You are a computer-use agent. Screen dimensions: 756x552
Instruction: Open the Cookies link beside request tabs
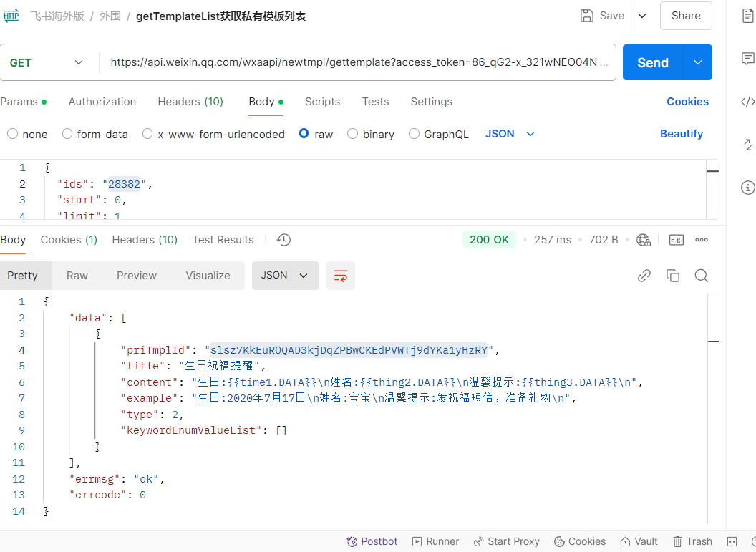point(687,102)
